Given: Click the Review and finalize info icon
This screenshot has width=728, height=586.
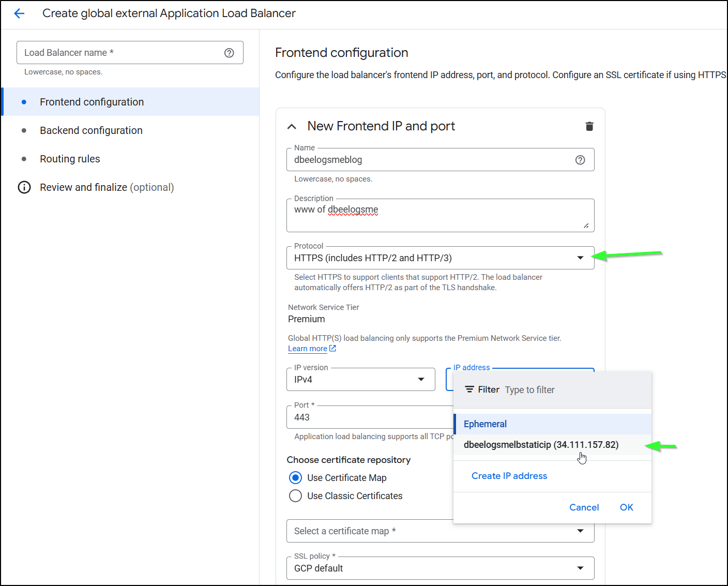Looking at the screenshot, I should (24, 187).
